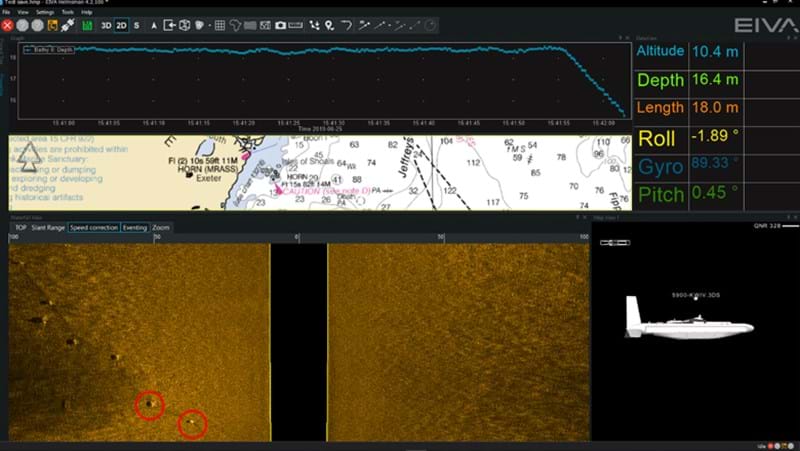
Task: Open the Help menu
Action: [87, 12]
